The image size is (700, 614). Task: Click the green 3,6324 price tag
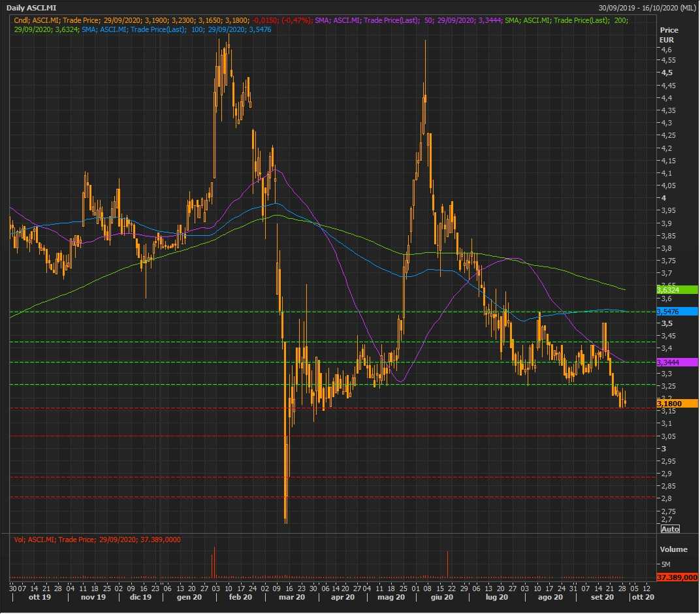[676, 289]
